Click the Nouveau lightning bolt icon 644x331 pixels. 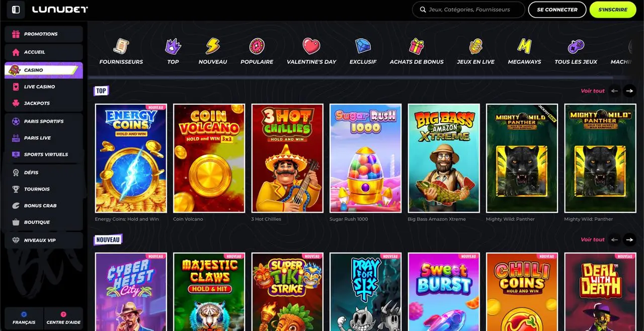[x=212, y=47]
